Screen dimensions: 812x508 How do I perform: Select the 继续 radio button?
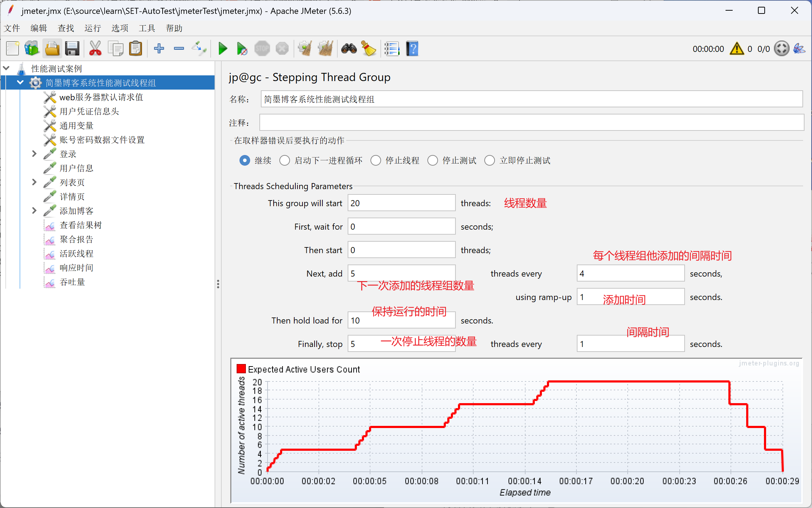[x=245, y=160]
